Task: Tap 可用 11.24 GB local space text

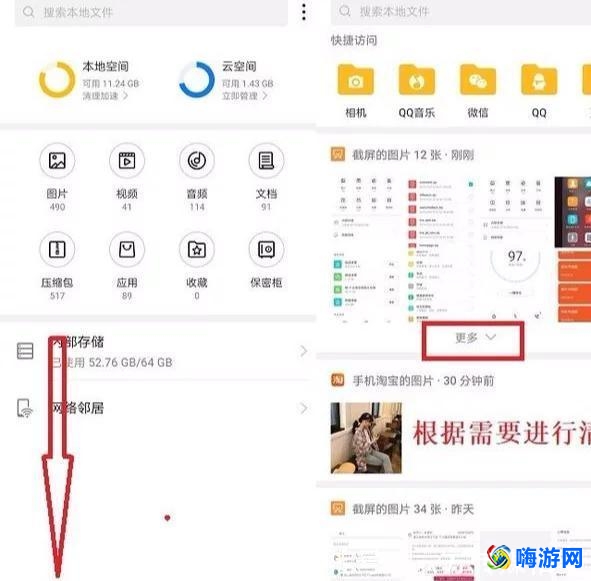Action: [x=111, y=83]
